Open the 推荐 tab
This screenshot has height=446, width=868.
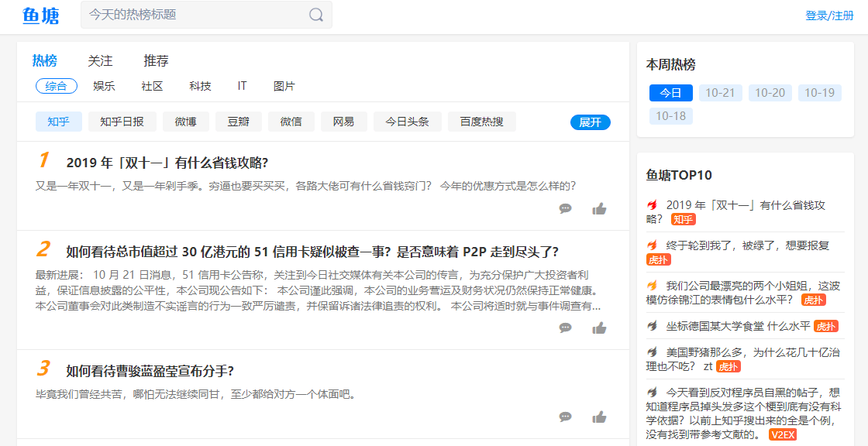(x=156, y=60)
